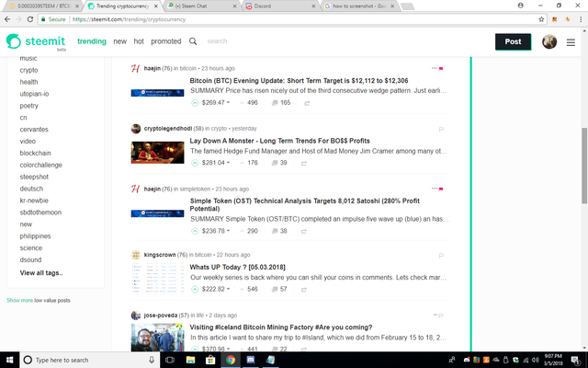Click the page vertical scrollbar thumb
The image size is (588, 368).
click(x=584, y=166)
